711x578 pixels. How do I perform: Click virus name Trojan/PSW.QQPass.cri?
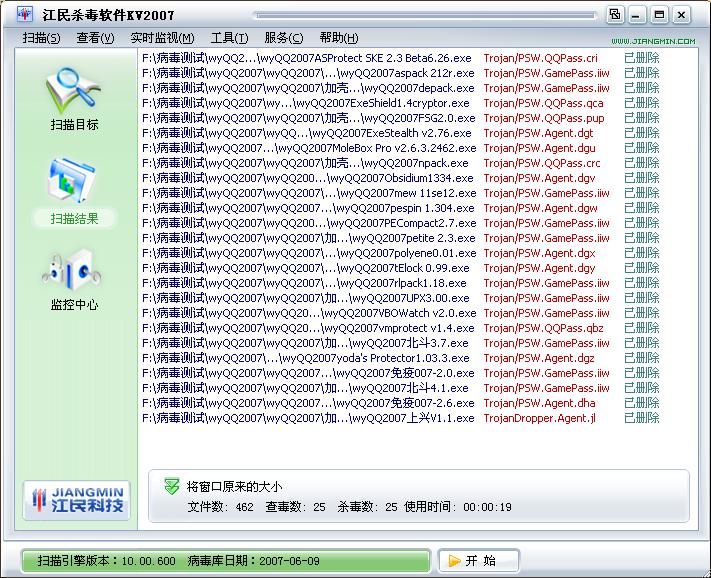(x=541, y=58)
